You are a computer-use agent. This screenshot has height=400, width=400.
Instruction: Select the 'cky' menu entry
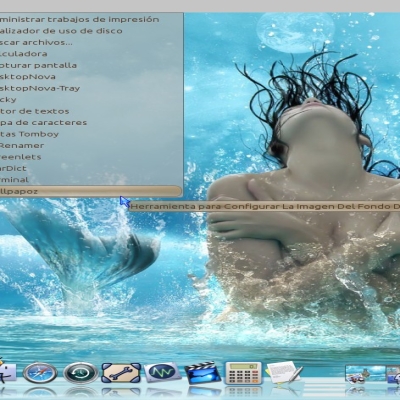pyautogui.click(x=91, y=100)
